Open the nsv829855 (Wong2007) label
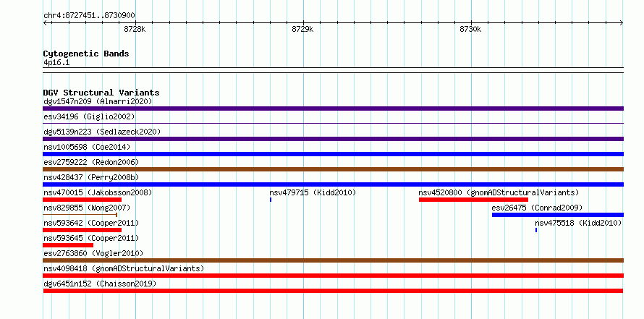The image size is (644, 319). (x=87, y=208)
